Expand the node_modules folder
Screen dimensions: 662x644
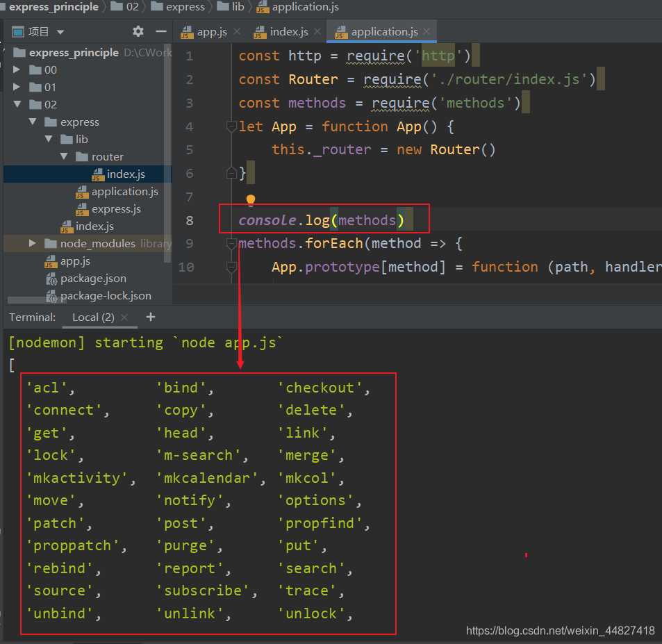pyautogui.click(x=32, y=243)
